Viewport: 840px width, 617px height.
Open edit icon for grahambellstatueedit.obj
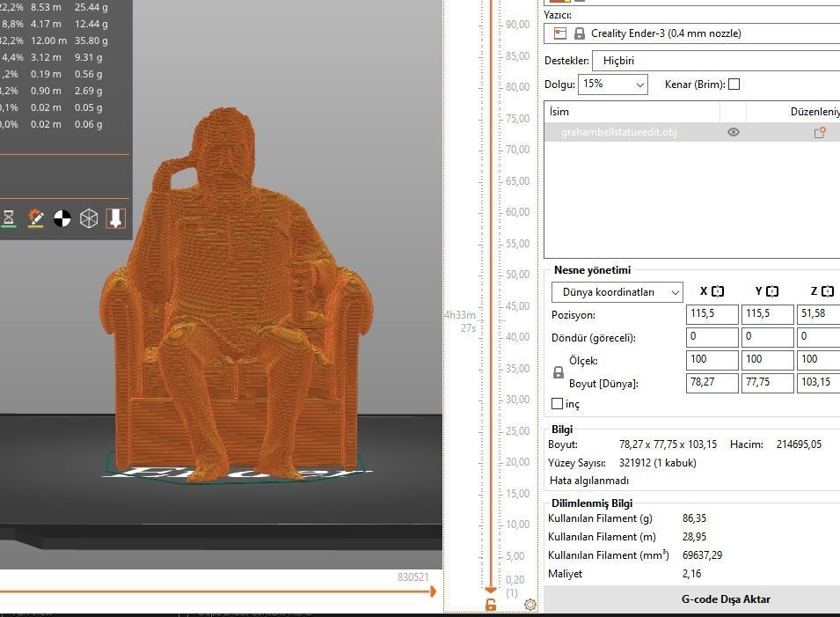click(x=819, y=132)
